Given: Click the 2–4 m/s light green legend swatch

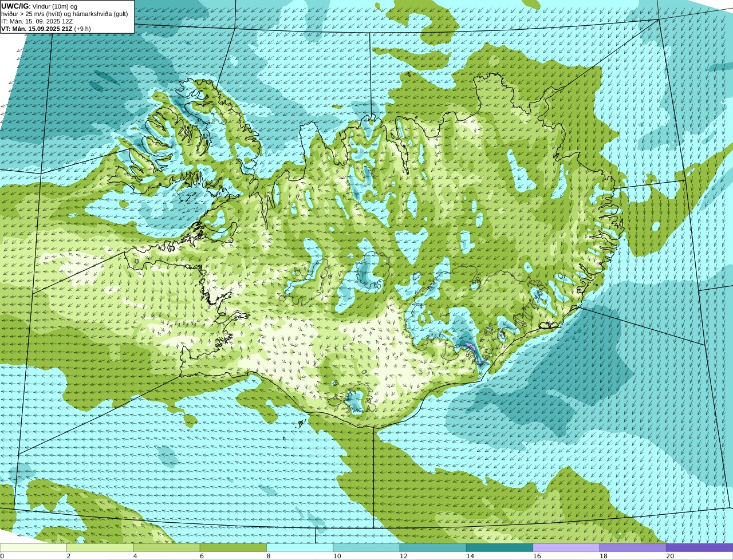Looking at the screenshot, I should tap(100, 547).
